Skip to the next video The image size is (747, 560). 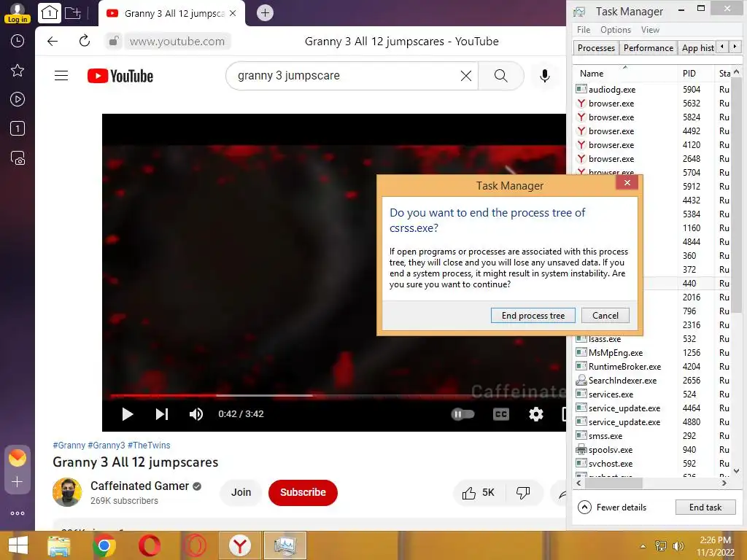coord(161,414)
